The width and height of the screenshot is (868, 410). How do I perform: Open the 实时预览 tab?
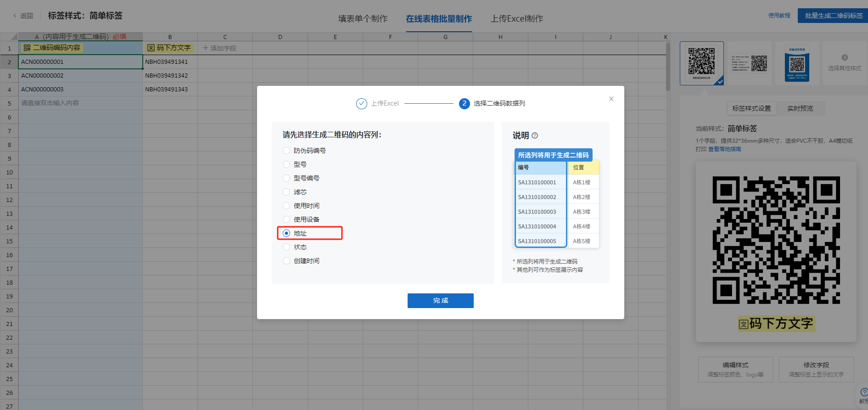(x=800, y=108)
